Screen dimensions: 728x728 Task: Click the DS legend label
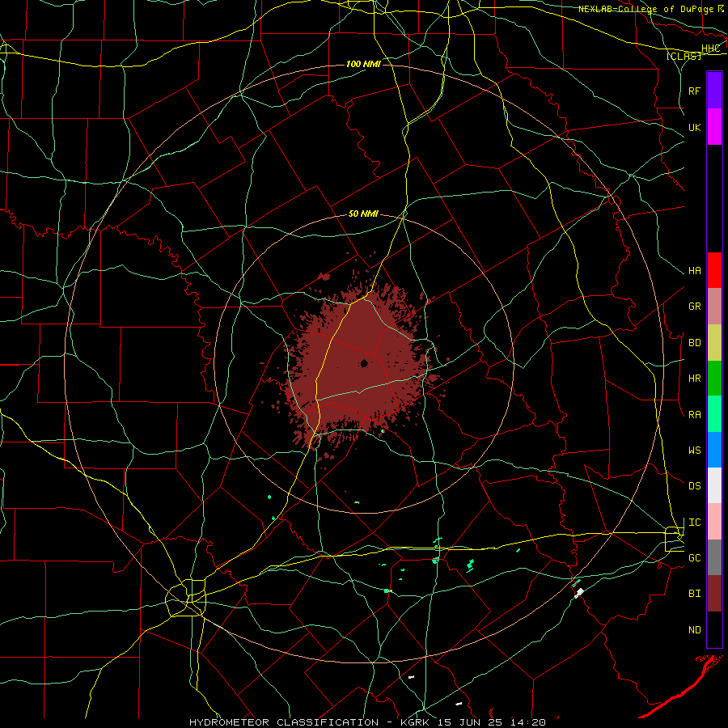(x=695, y=486)
